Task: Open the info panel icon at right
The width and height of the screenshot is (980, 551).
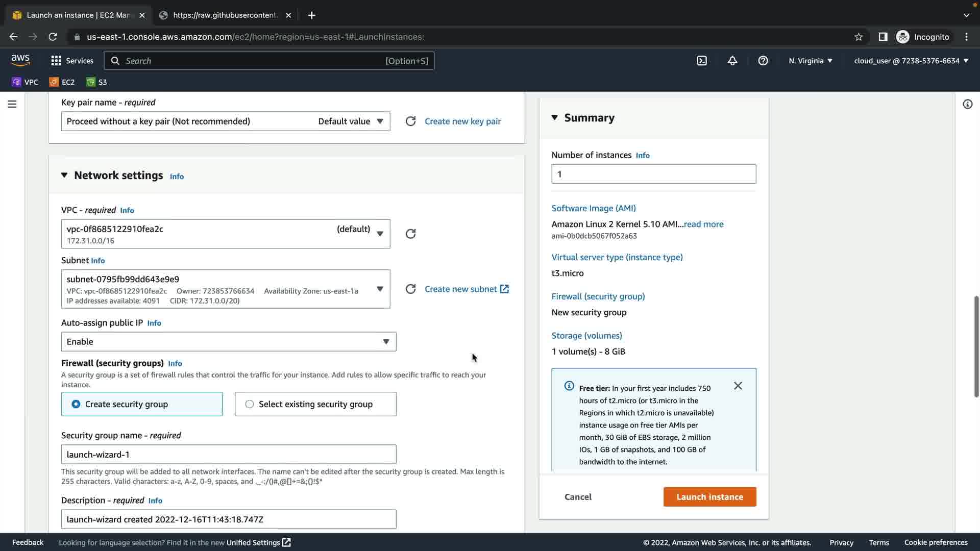Action: tap(967, 104)
